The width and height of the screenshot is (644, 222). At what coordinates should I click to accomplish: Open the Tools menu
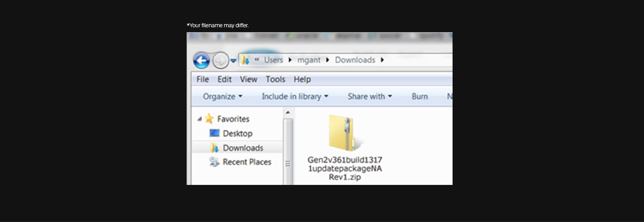[275, 80]
